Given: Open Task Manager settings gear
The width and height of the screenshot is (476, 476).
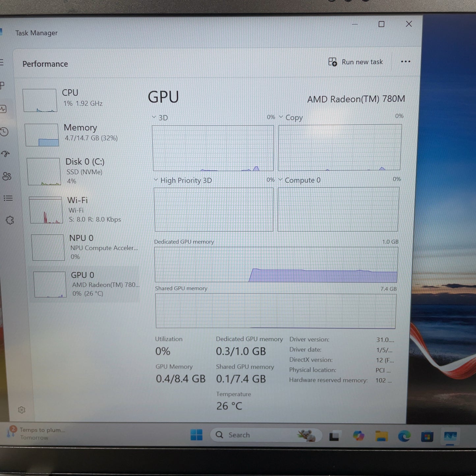Looking at the screenshot, I should pos(22,410).
